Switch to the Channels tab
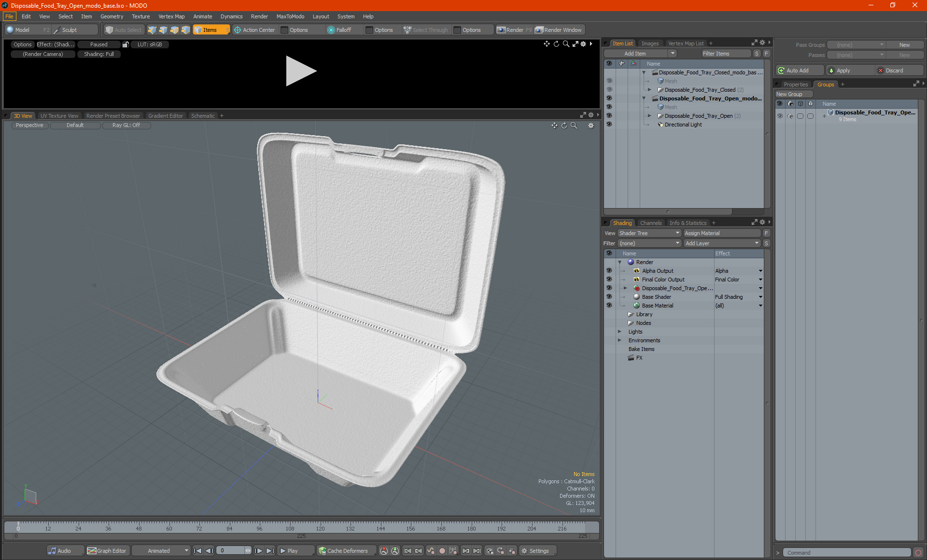 [650, 223]
